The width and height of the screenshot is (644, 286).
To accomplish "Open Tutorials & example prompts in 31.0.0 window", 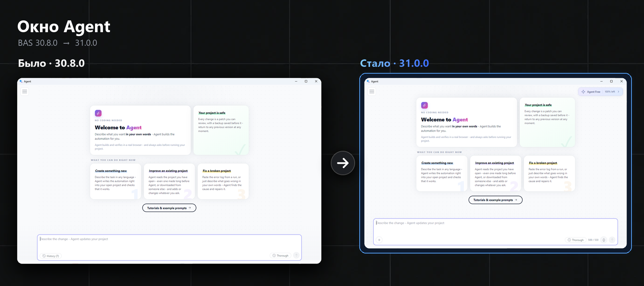I will [x=495, y=200].
